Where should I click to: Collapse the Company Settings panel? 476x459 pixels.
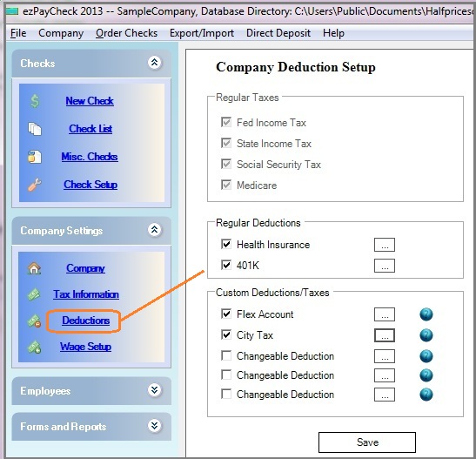[155, 230]
